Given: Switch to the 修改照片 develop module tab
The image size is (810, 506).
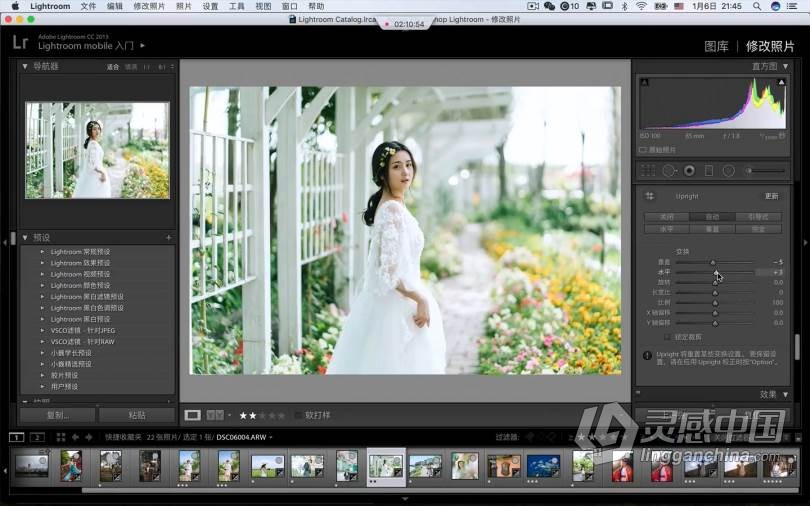Looking at the screenshot, I should click(770, 46).
